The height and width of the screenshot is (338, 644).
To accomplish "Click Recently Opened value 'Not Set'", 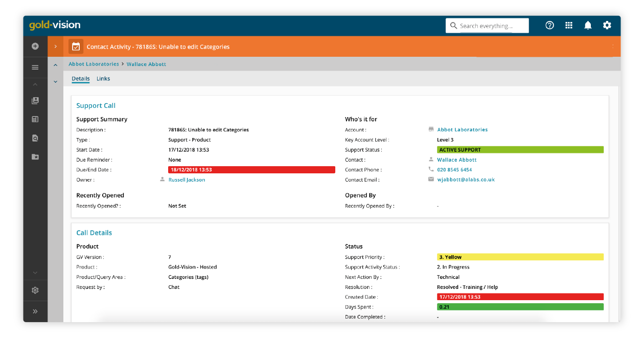I will point(177,206).
